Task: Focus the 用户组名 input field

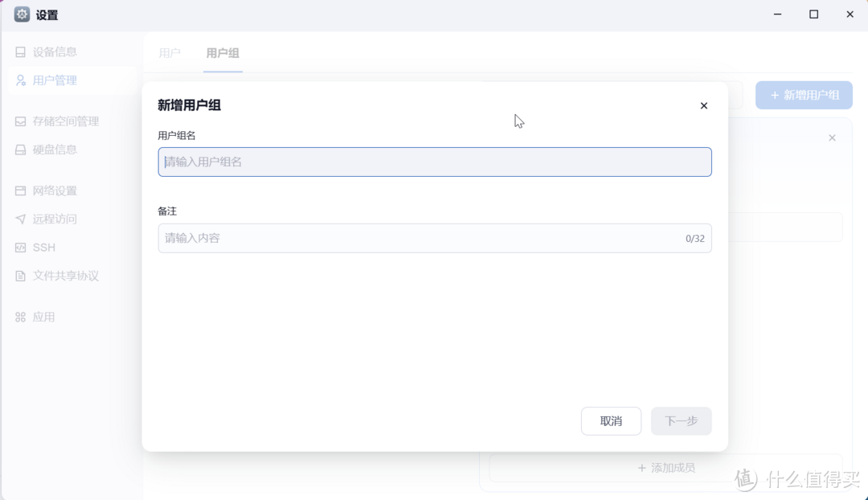Action: [x=435, y=162]
